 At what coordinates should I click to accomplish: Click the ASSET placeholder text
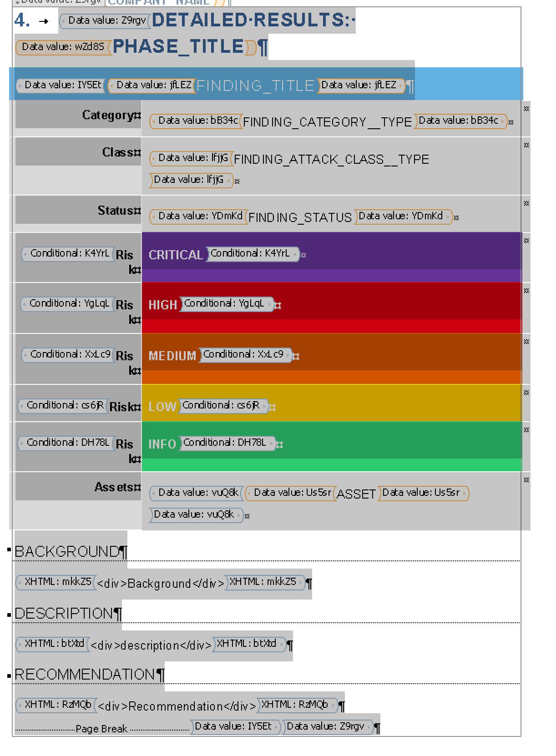(x=356, y=494)
